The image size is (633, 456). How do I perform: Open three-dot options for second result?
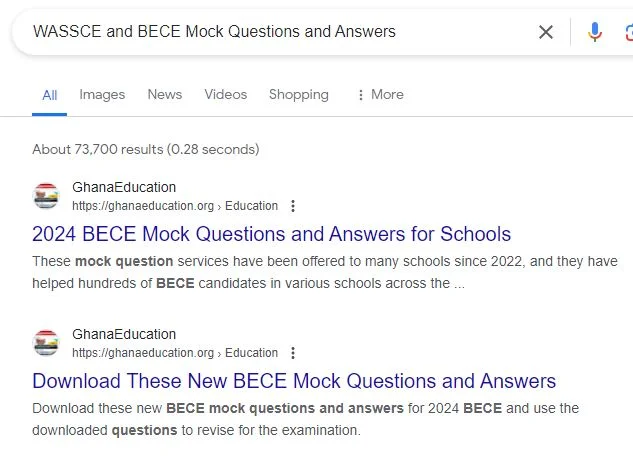(x=293, y=353)
